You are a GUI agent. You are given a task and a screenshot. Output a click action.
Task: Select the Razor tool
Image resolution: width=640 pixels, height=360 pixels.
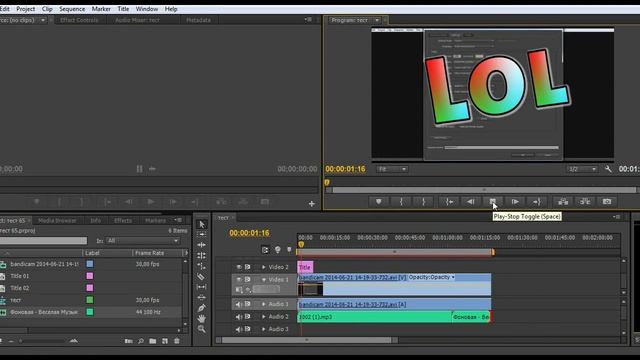(x=201, y=277)
